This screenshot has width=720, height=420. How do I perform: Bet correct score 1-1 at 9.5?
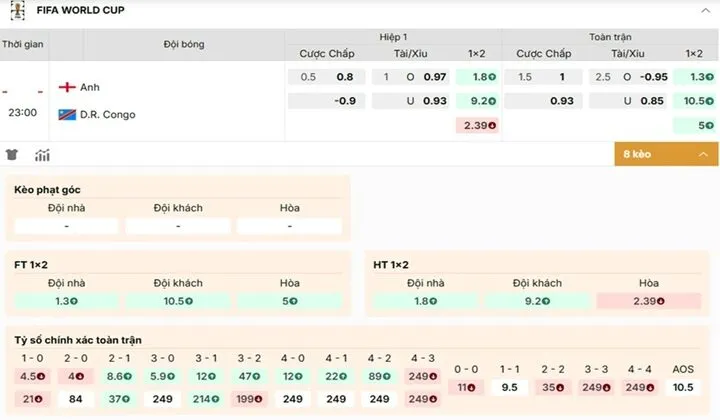pyautogui.click(x=509, y=387)
